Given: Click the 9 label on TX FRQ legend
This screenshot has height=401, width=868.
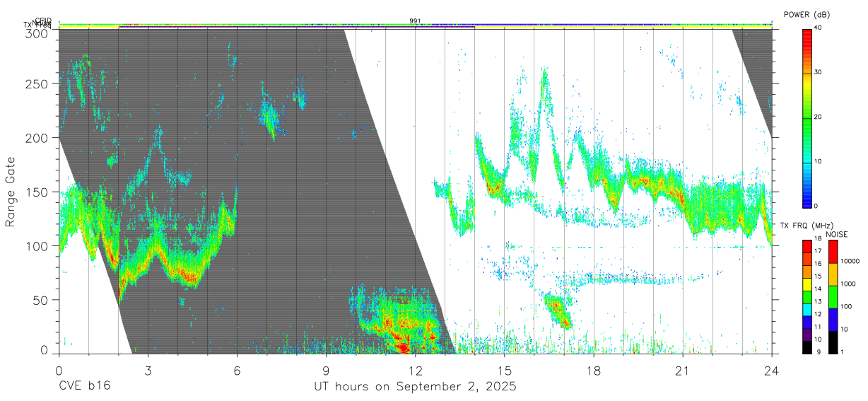Looking at the screenshot, I should 818,351.
